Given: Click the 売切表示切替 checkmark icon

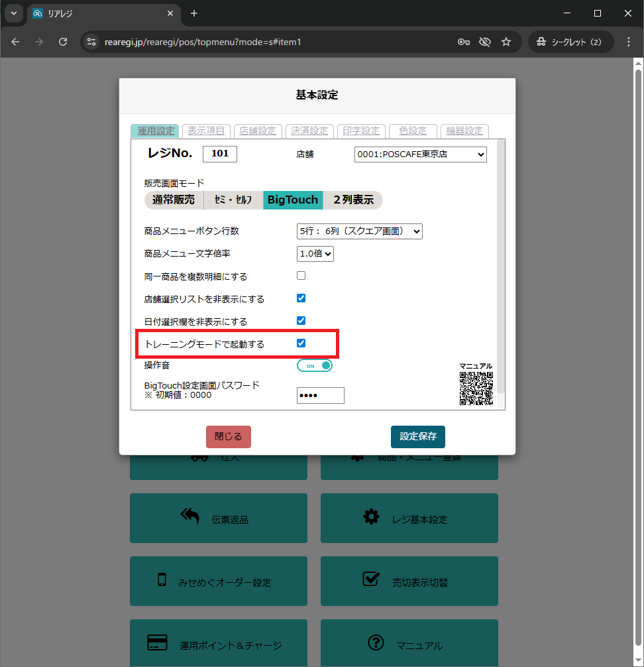Looking at the screenshot, I should [x=370, y=579].
